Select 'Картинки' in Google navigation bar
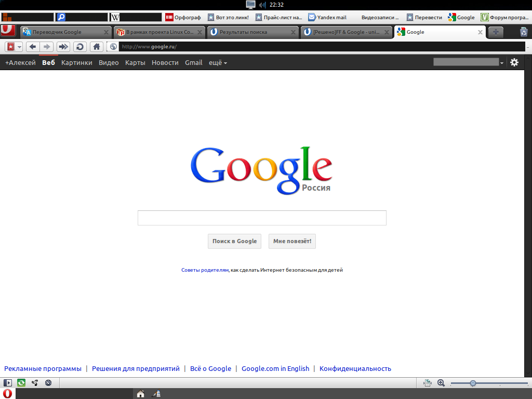Screen dimensions: 532x399 pos(76,63)
